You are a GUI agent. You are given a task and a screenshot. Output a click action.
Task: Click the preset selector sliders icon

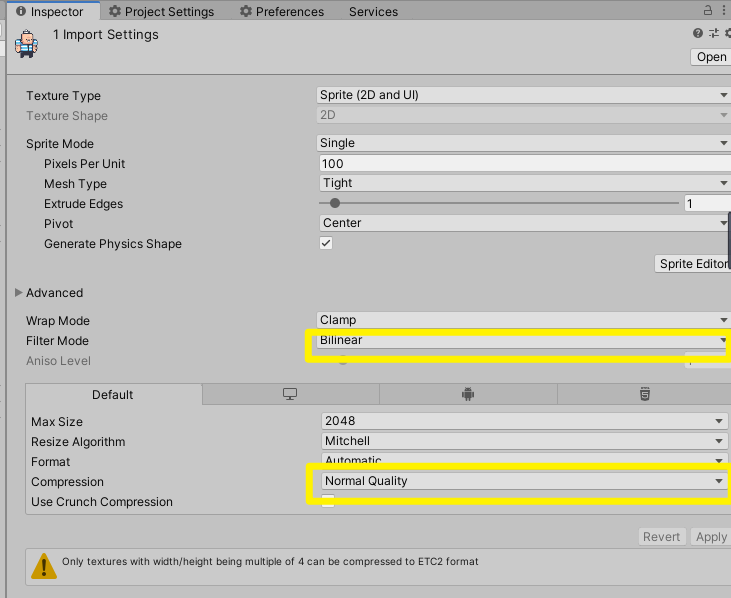click(714, 34)
